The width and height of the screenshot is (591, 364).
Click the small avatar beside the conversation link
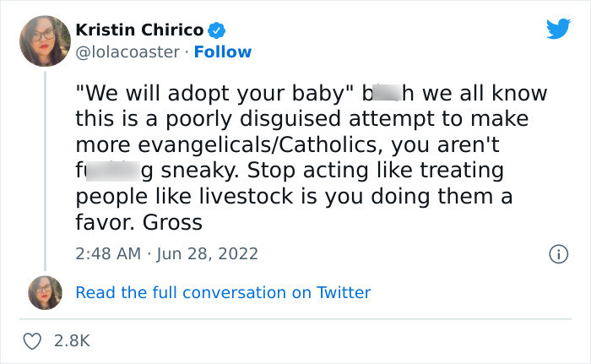point(45,292)
